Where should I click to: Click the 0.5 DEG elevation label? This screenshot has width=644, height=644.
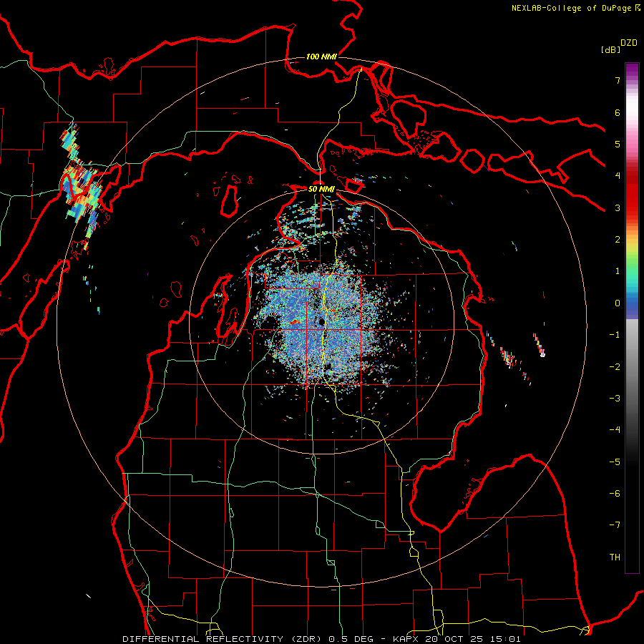(x=351, y=639)
